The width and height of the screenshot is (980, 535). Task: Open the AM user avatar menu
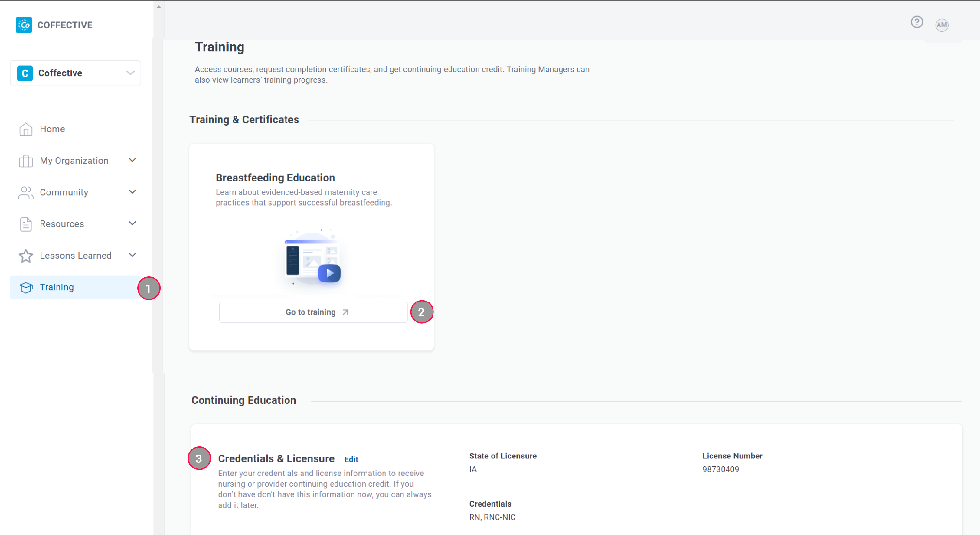pyautogui.click(x=941, y=25)
